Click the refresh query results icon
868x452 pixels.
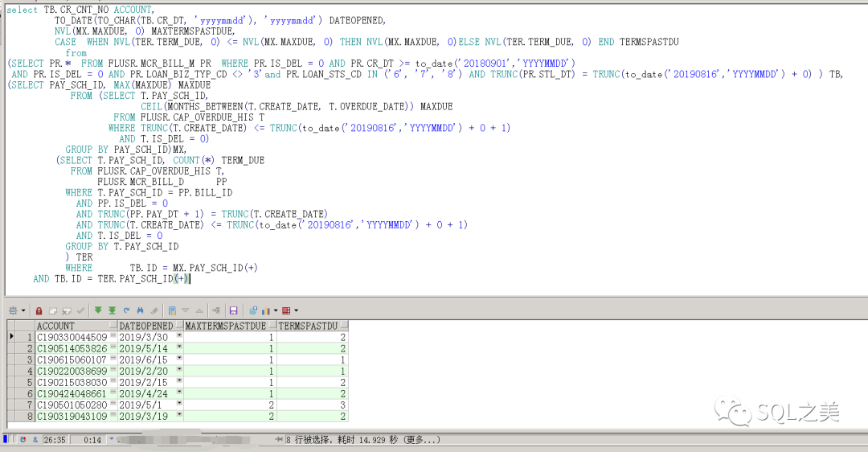pos(126,310)
